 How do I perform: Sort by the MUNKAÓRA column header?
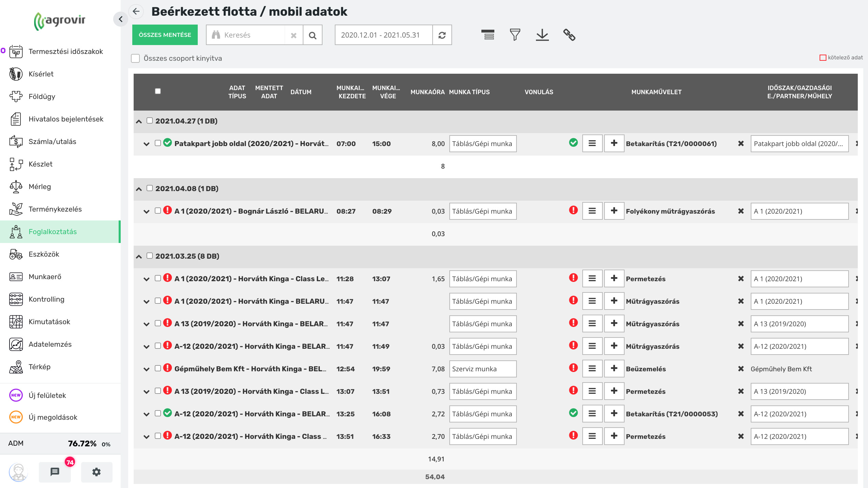click(x=428, y=92)
